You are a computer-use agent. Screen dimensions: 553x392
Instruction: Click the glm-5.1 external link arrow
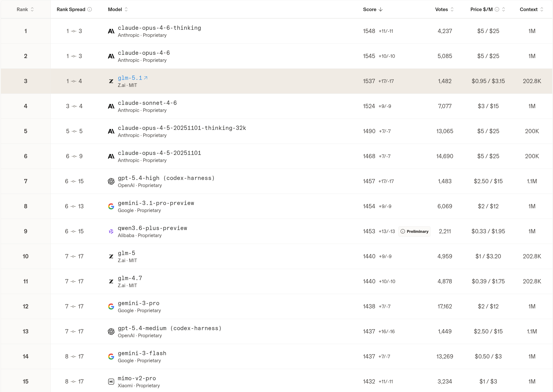tap(145, 78)
